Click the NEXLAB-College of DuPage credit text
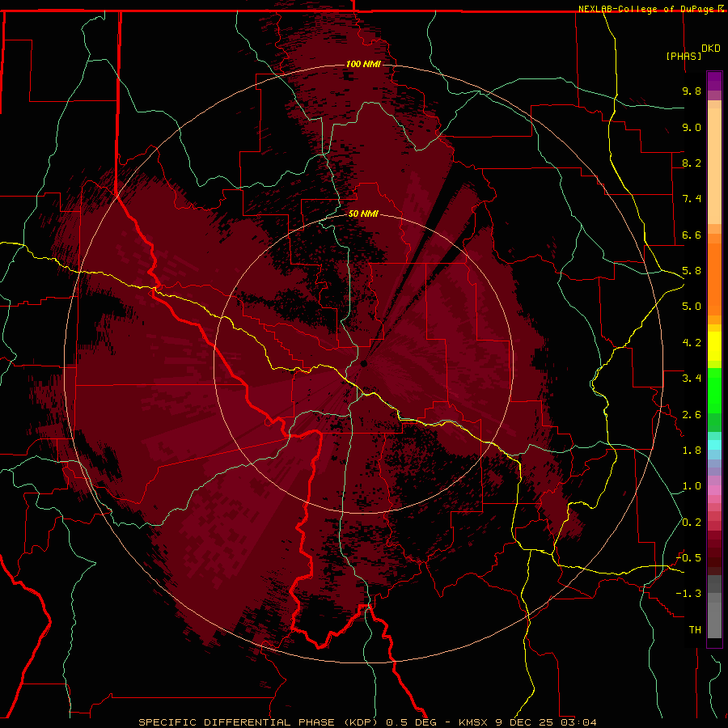Viewport: 728px width, 728px height. point(647,9)
